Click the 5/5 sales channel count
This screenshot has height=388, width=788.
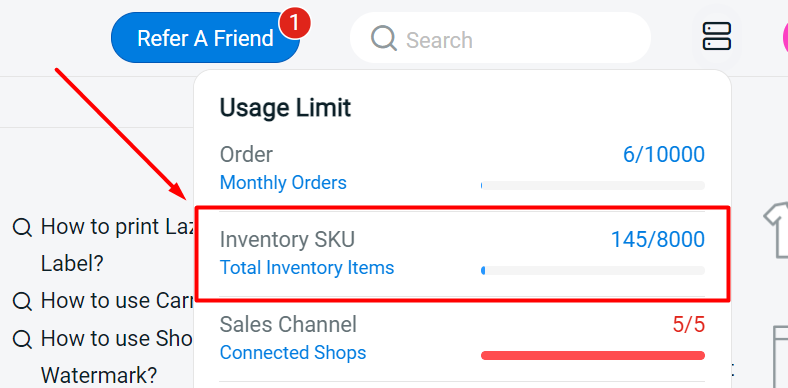[688, 324]
